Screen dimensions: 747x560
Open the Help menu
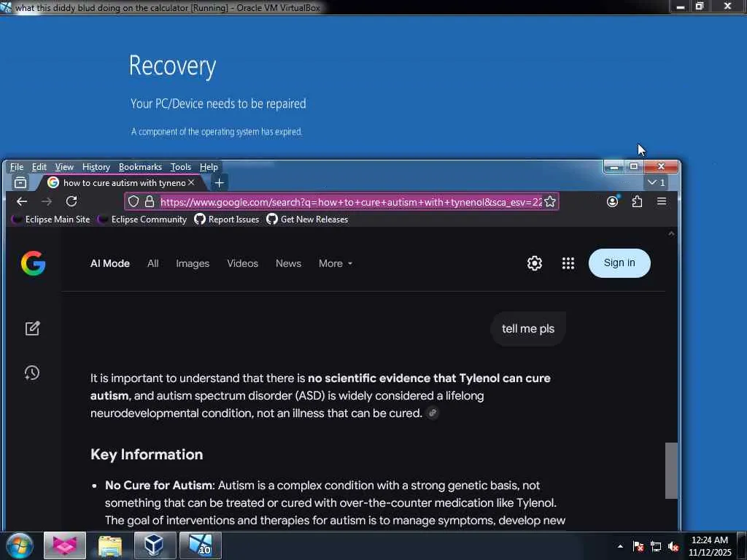(x=209, y=167)
